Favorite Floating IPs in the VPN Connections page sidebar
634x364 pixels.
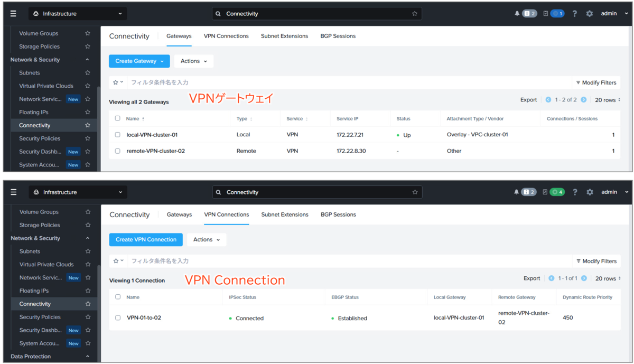(x=88, y=291)
